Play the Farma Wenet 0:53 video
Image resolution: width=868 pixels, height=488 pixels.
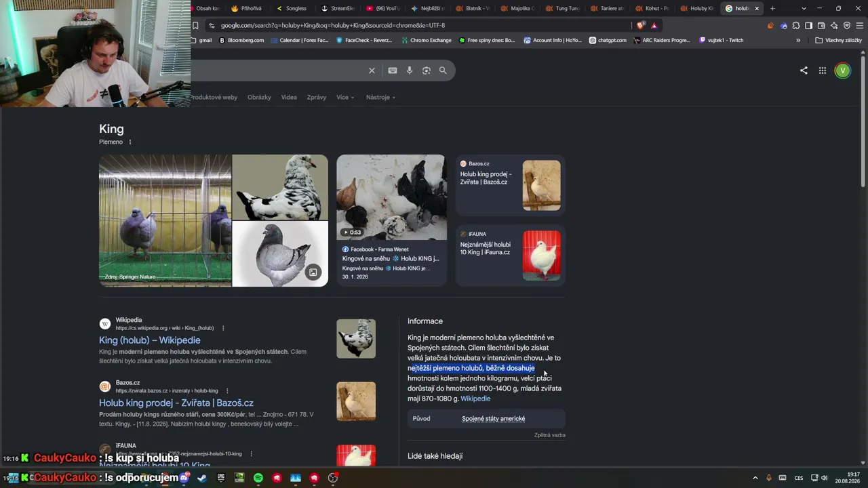(391, 197)
